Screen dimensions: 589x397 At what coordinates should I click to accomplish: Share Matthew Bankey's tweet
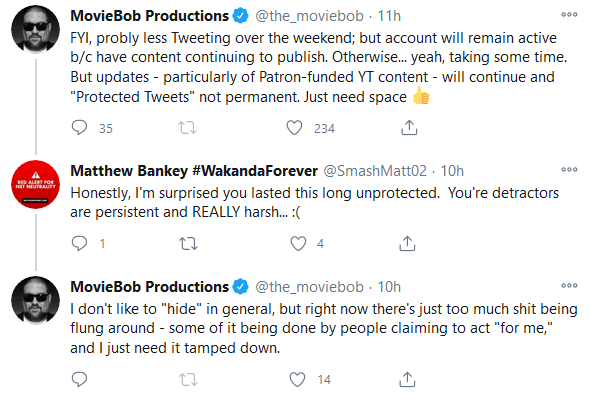click(x=407, y=243)
